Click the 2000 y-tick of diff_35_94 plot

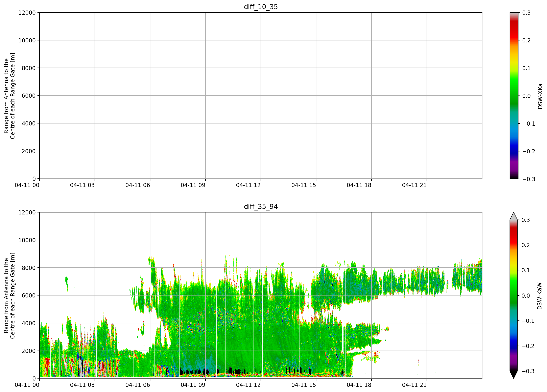[x=29, y=351]
